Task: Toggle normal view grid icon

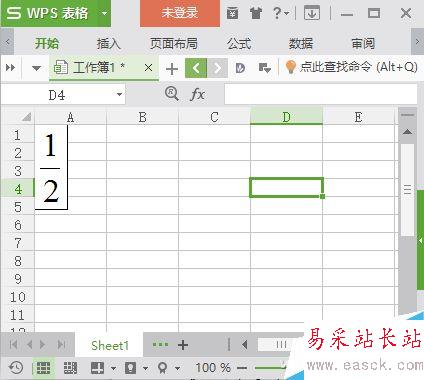Action: pyautogui.click(x=43, y=368)
